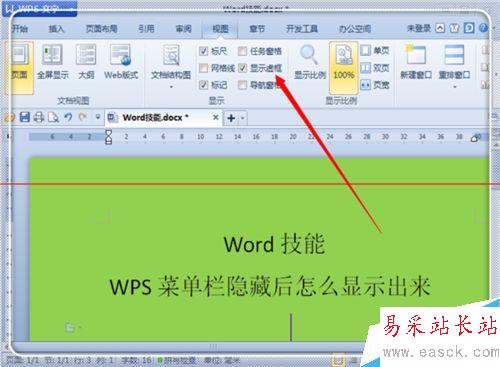Click line 'WPS 菜单栏隐藏后怎么显示出来'
Viewport: 500px width, 367px height.
[270, 287]
